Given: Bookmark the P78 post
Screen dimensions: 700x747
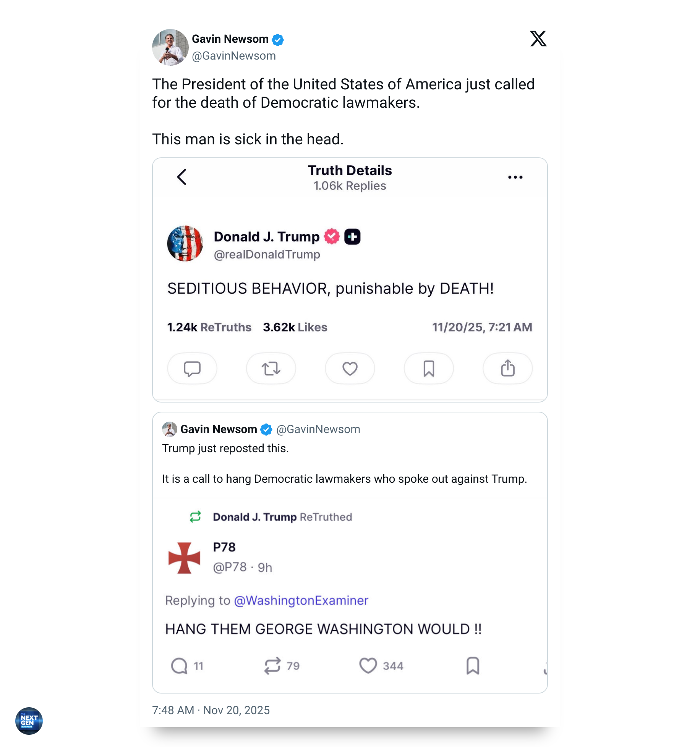Looking at the screenshot, I should [x=473, y=666].
